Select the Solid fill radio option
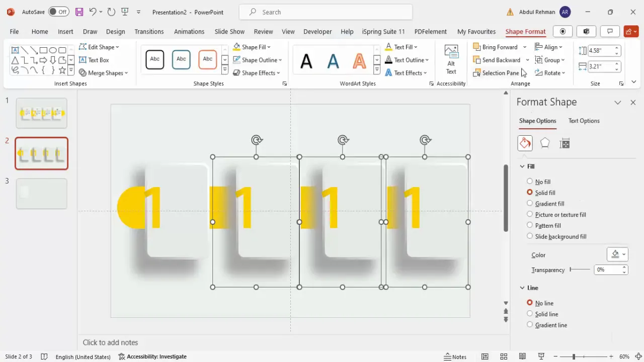This screenshot has width=644, height=362. pos(530,193)
